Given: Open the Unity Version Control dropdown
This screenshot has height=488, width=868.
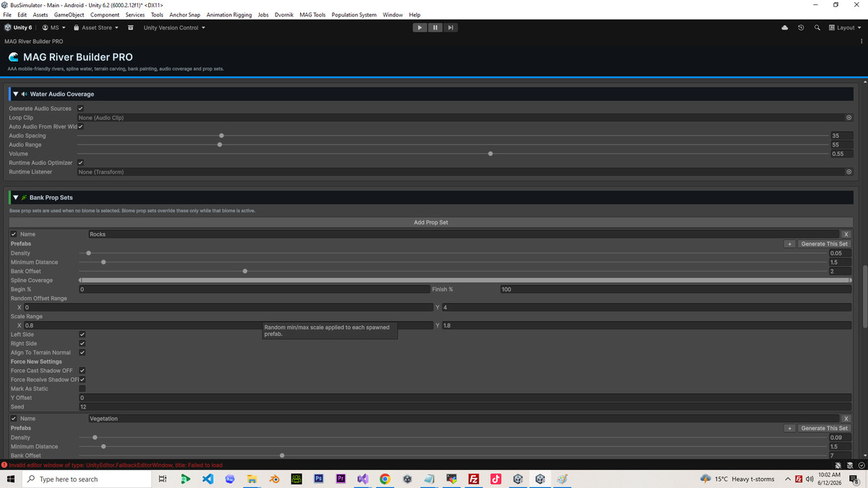Looking at the screenshot, I should pos(174,27).
